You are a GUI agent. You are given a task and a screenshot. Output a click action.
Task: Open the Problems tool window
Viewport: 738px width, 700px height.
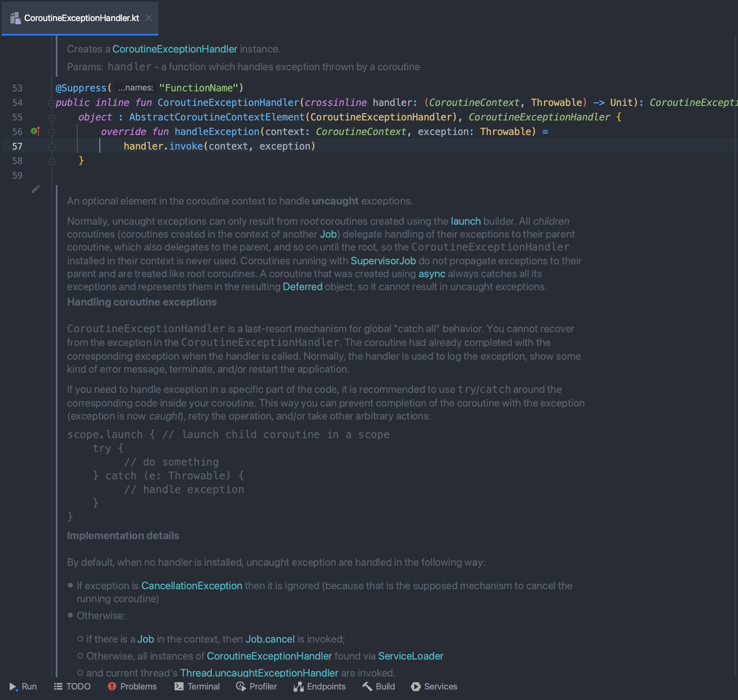coord(132,686)
